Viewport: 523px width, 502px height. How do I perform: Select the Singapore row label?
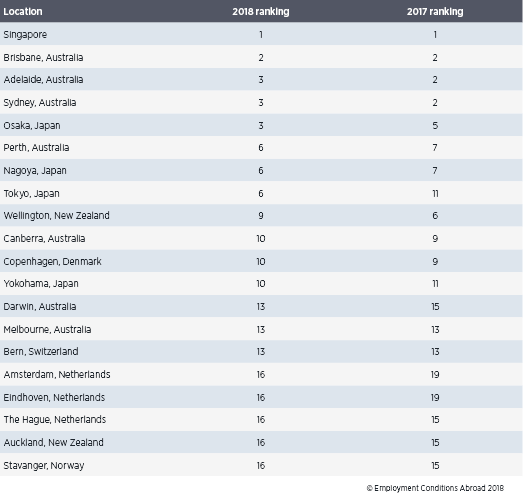click(x=25, y=34)
